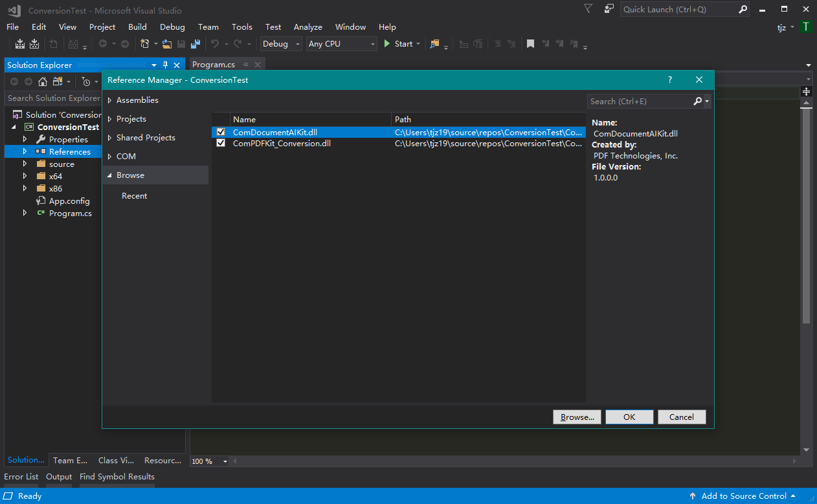Click the Browse... button
This screenshot has height=504, width=817.
pos(577,417)
